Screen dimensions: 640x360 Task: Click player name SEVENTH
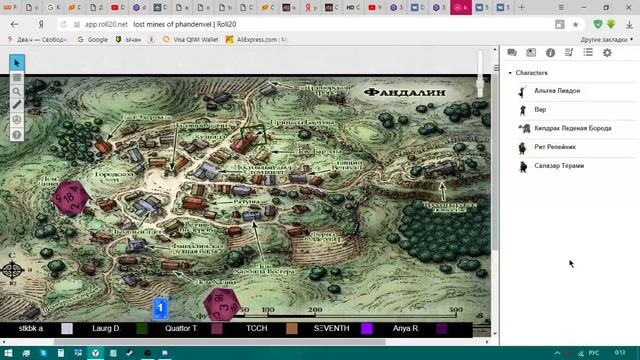pos(331,328)
